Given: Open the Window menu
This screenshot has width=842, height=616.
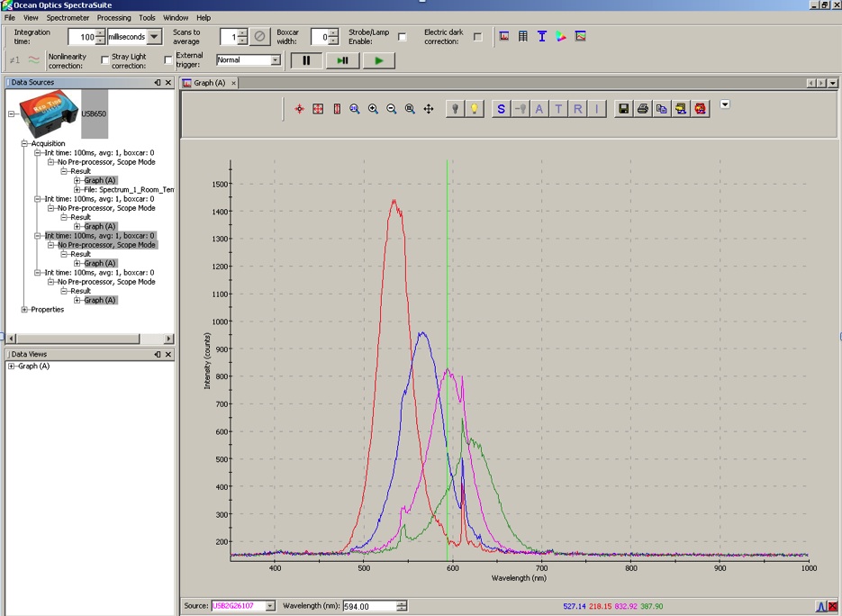Looking at the screenshot, I should 176,18.
